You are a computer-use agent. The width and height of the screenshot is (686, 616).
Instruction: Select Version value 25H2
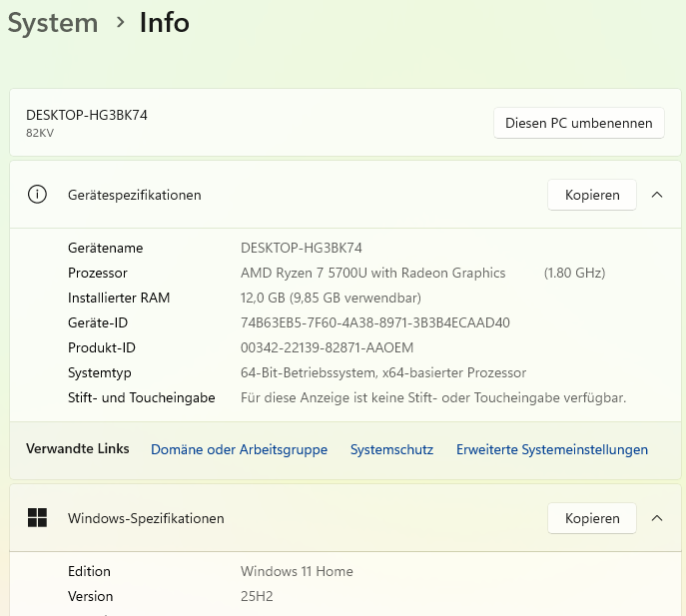tap(257, 596)
